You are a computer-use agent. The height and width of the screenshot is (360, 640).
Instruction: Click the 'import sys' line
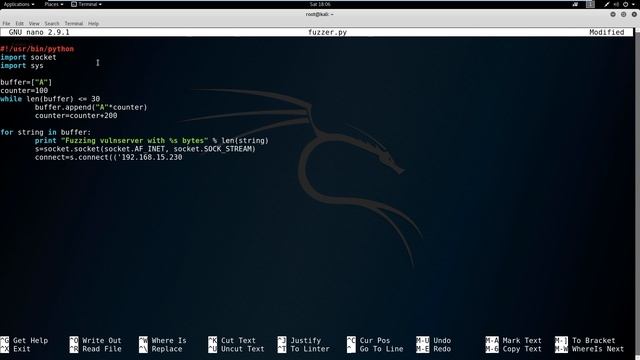(x=22, y=66)
